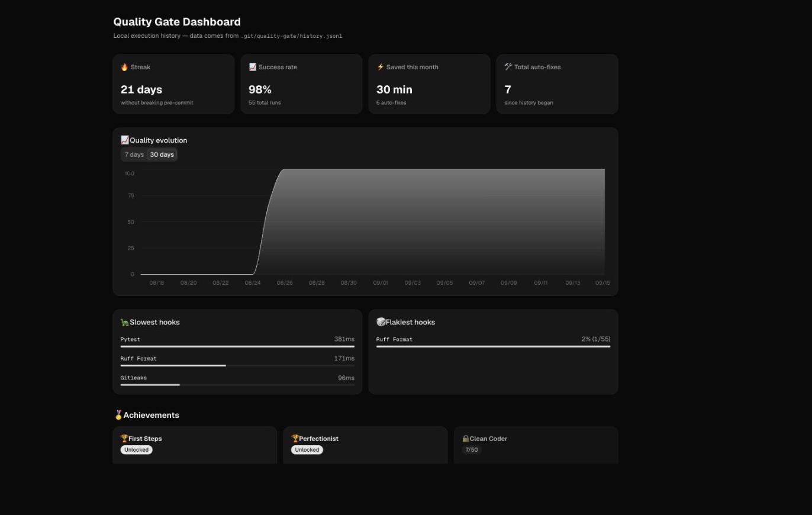
Task: Click the 08/26 date label on chart axis
Action: [x=285, y=283]
